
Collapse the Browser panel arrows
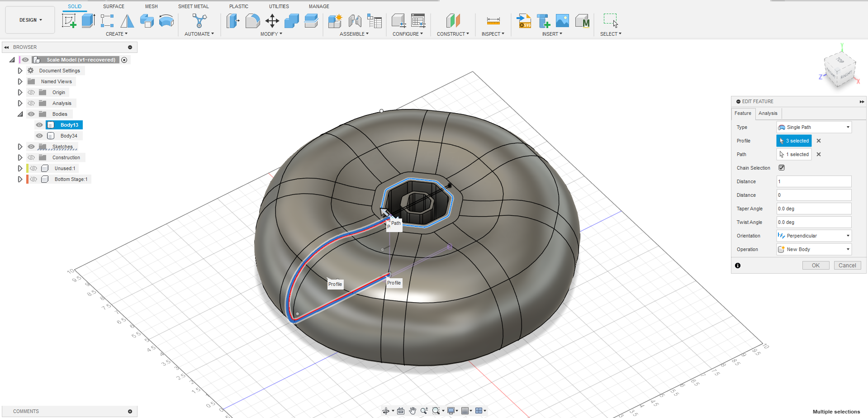click(x=6, y=47)
